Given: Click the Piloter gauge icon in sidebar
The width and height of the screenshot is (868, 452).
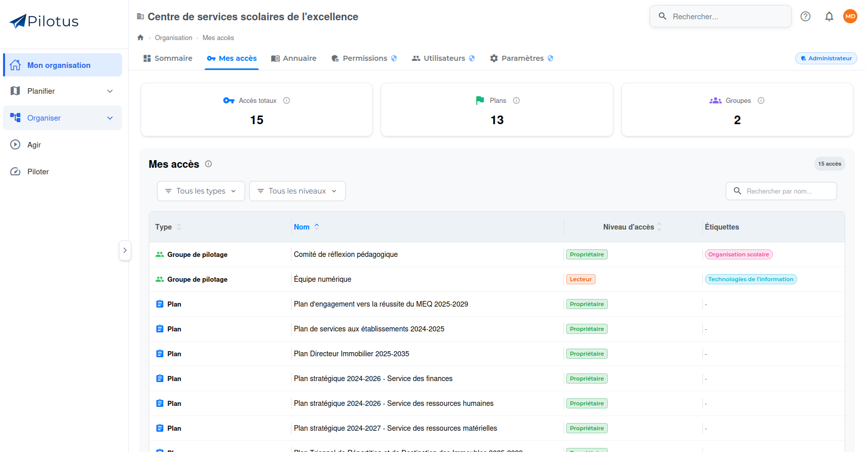Looking at the screenshot, I should 15,171.
